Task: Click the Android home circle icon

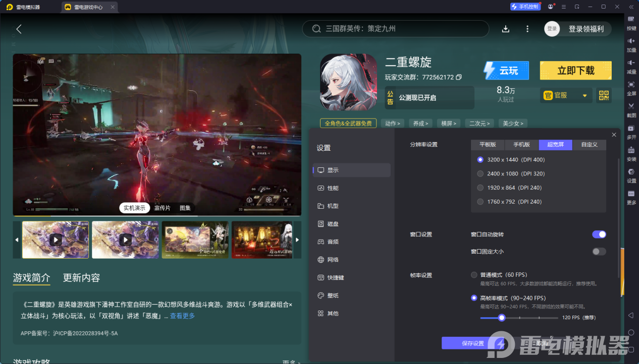Action: point(631,332)
